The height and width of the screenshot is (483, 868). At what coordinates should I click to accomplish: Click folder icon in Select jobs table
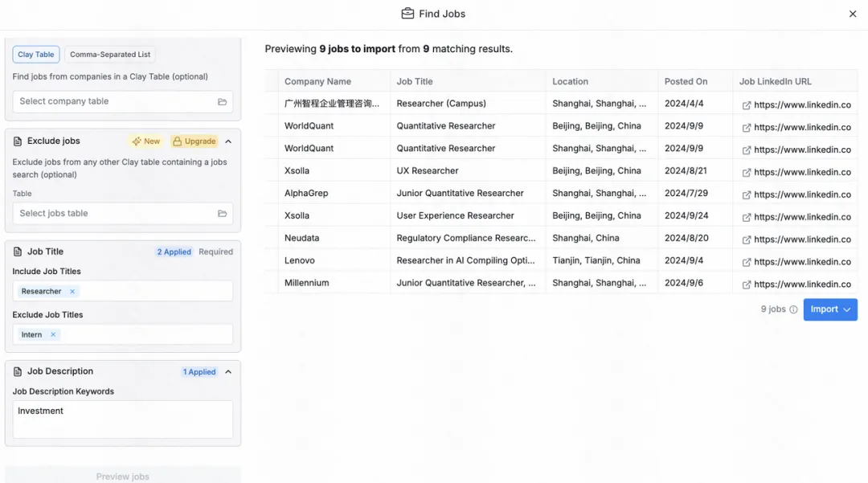pyautogui.click(x=222, y=214)
